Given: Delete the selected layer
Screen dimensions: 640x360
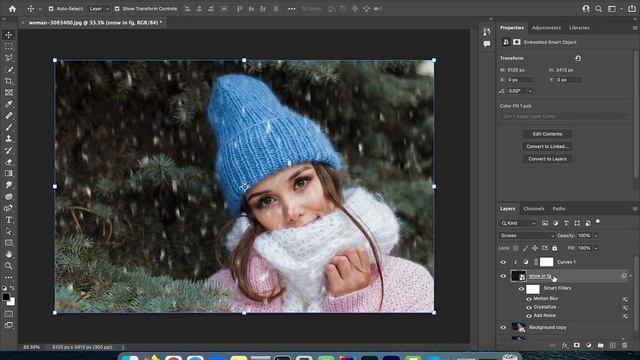Looking at the screenshot, I should (624, 345).
